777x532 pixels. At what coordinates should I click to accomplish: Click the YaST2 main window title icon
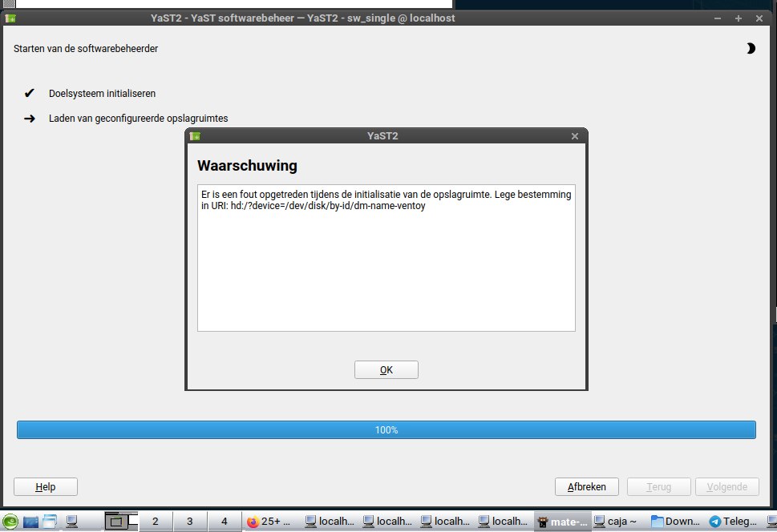(10, 18)
